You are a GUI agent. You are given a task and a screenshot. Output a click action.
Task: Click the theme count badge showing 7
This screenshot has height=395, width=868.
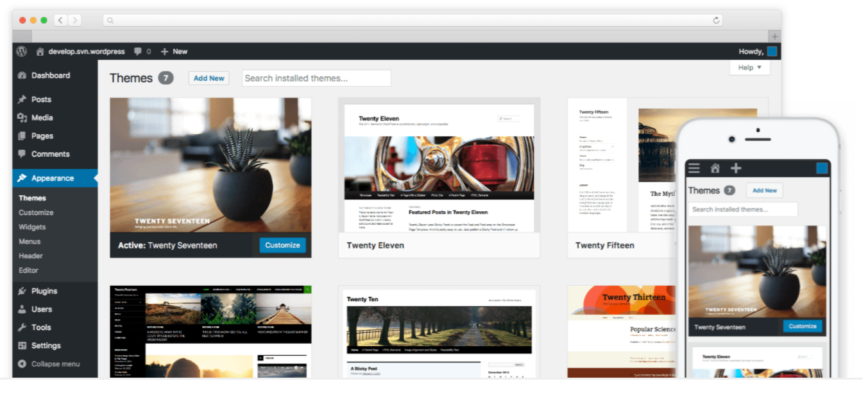click(x=166, y=78)
